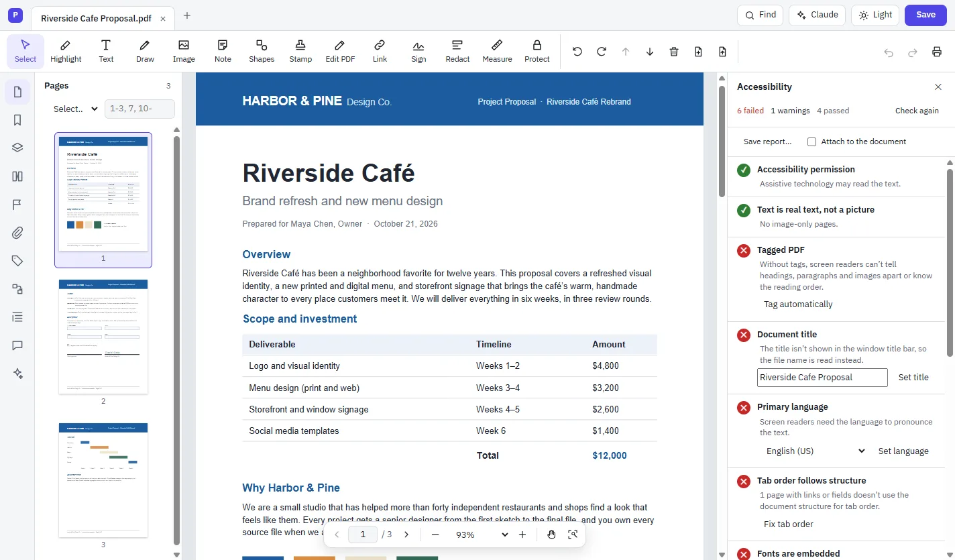Viewport: 955px width, 560px height.
Task: Delete the selected page with trash icon
Action: 674,52
